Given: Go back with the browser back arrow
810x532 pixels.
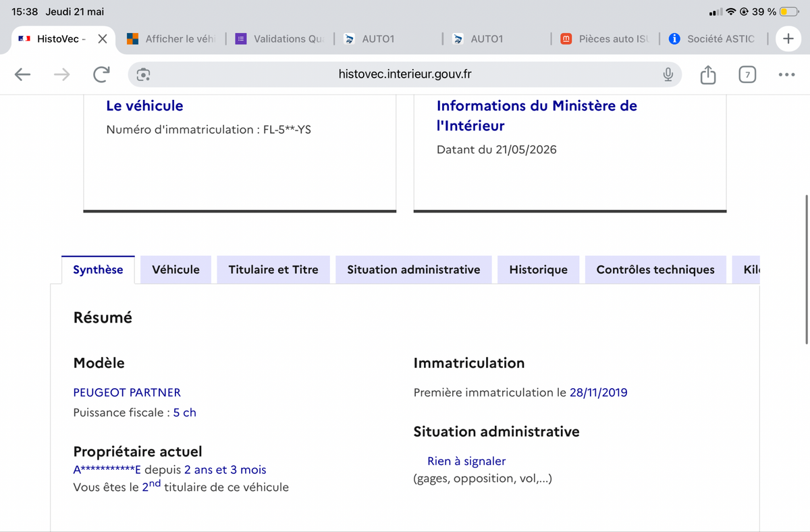Looking at the screenshot, I should point(23,75).
